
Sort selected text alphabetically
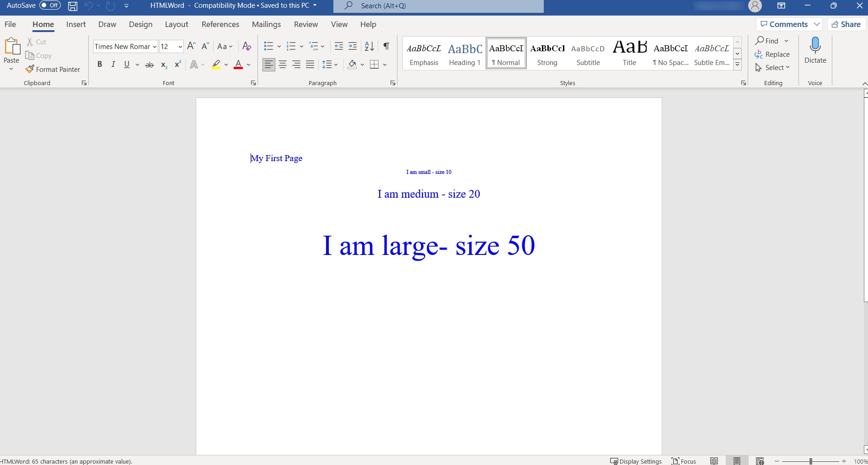click(370, 46)
